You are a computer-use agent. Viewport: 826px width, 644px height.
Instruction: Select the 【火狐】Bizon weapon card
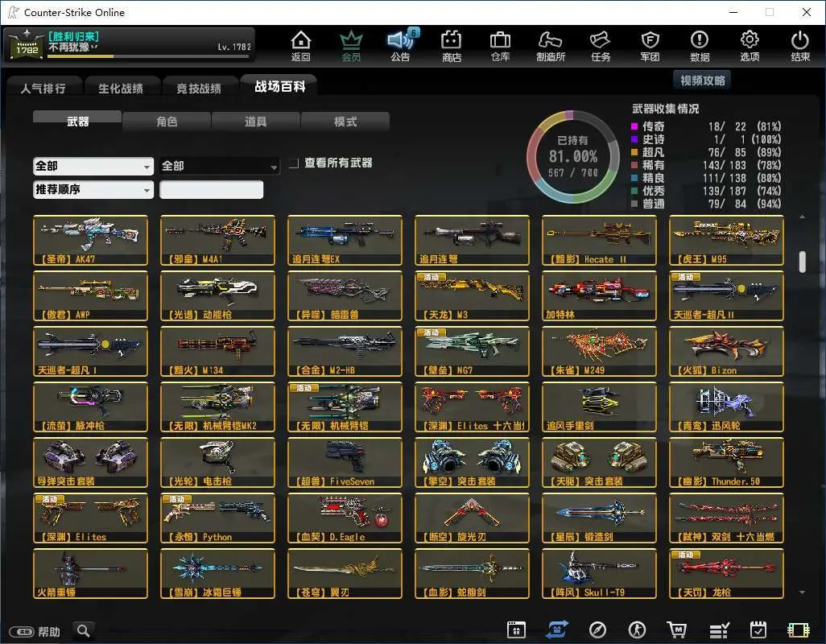tap(726, 351)
